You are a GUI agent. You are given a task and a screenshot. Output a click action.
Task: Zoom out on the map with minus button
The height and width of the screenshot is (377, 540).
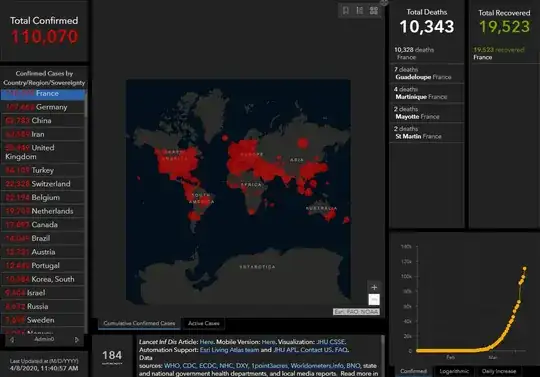point(374,300)
